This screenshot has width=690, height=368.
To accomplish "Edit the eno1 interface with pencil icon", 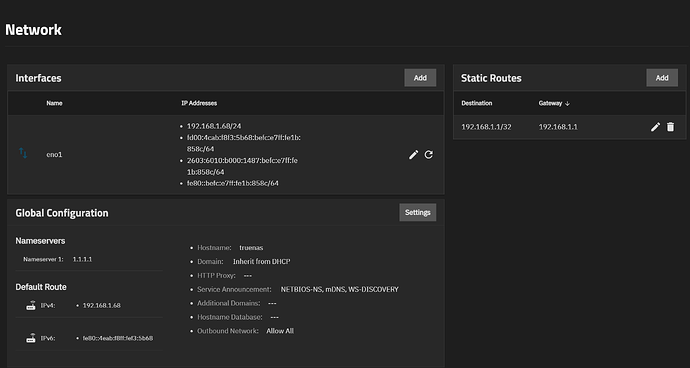I will click(x=413, y=155).
